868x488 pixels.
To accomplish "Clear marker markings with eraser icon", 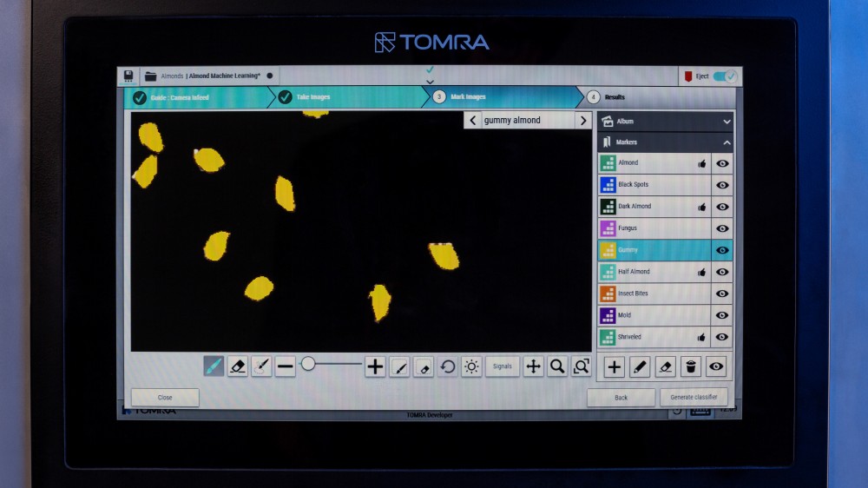I will pyautogui.click(x=665, y=366).
